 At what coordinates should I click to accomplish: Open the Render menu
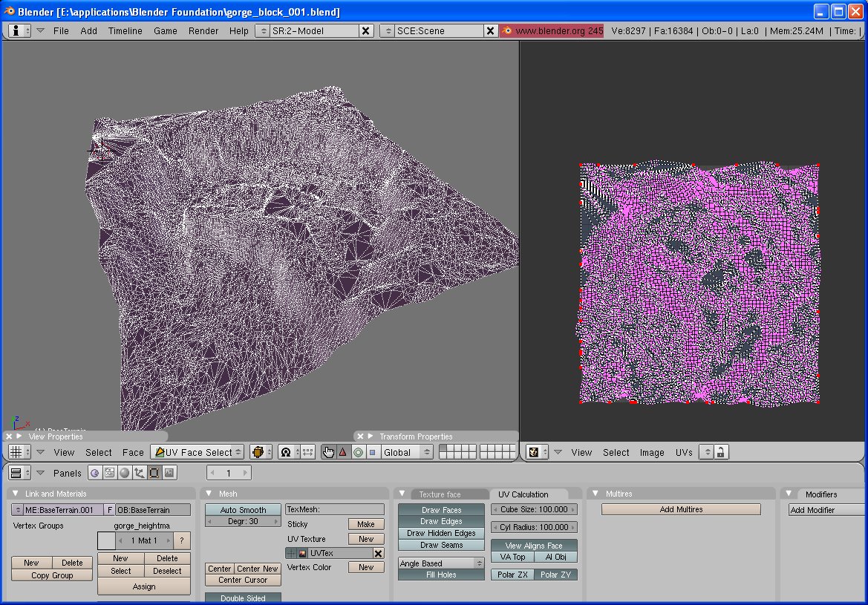[x=203, y=31]
